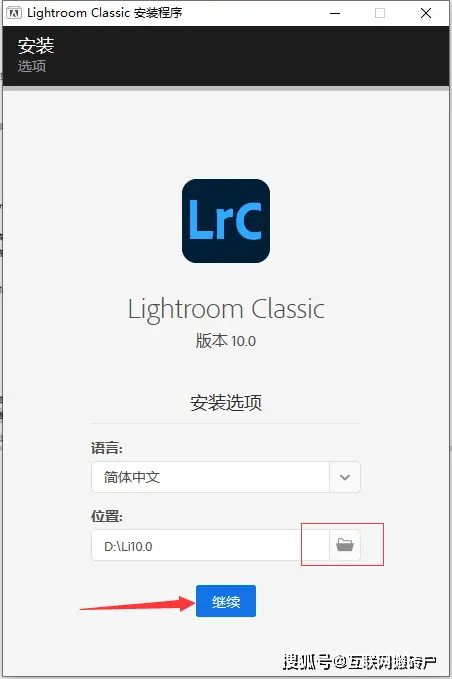Select the 选项 subheading
The image size is (452, 679).
(32, 66)
